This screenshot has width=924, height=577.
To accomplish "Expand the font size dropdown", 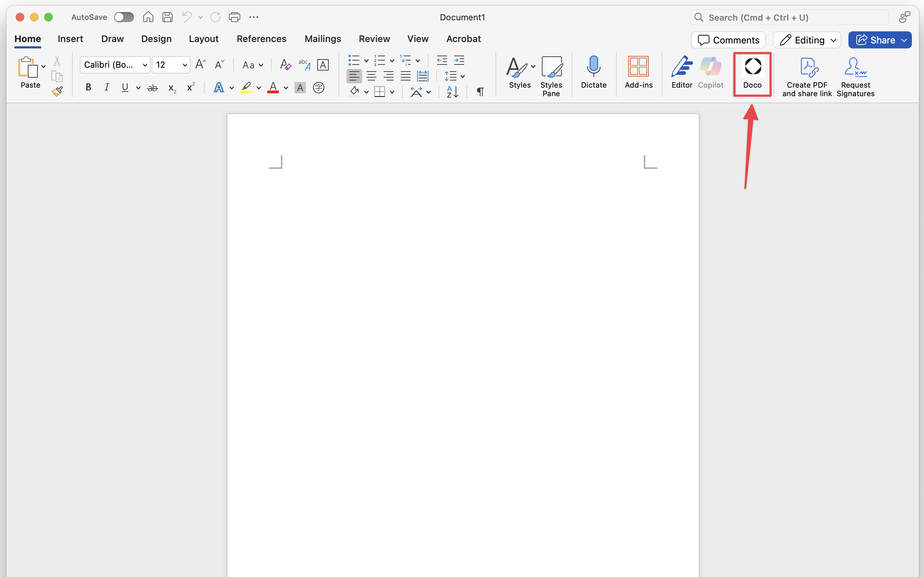I will pos(185,65).
